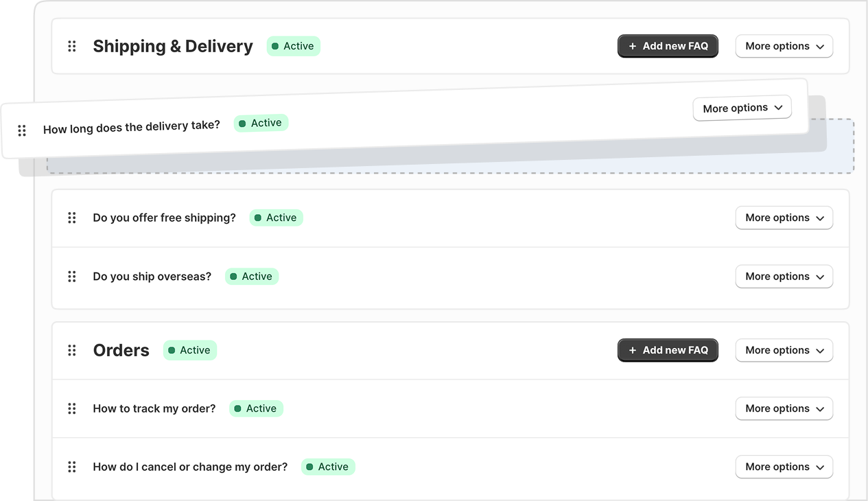Click drag handle next to free shipping question
The image size is (868, 501).
(71, 218)
